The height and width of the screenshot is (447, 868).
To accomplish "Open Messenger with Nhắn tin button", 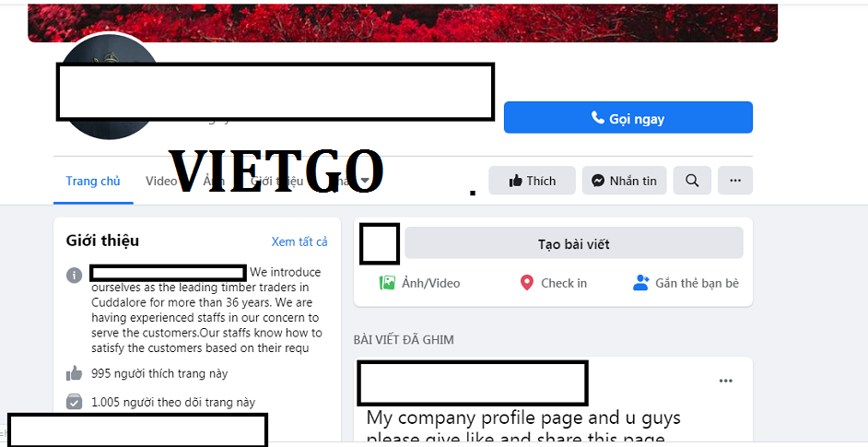I will point(624,181).
